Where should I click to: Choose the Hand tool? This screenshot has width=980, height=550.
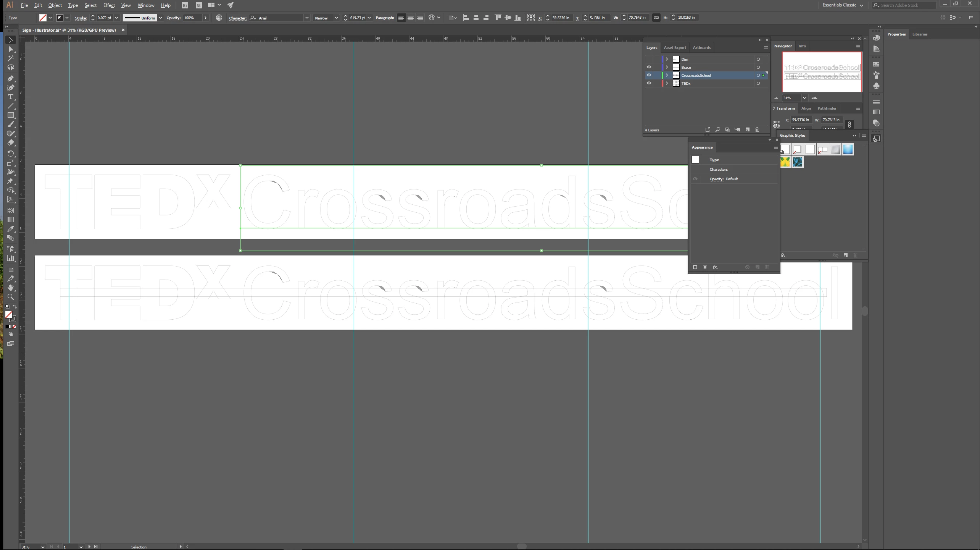click(x=11, y=288)
